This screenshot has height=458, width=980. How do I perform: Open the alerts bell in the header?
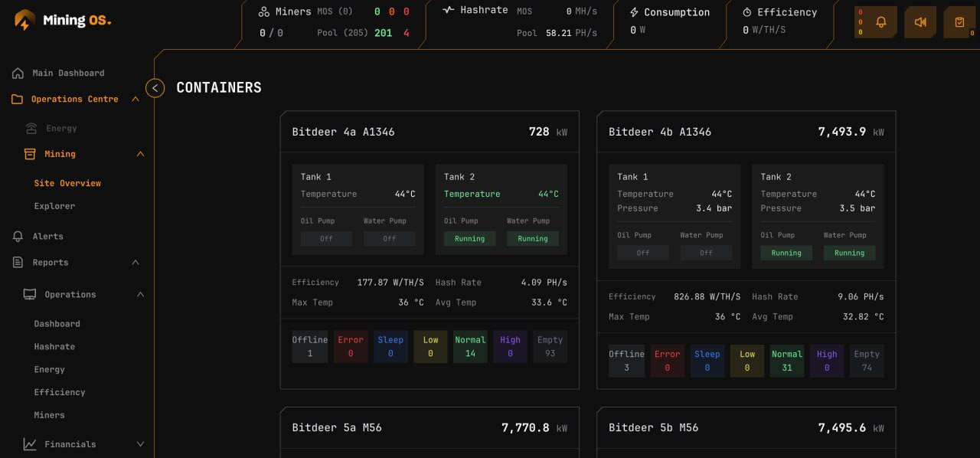(881, 22)
